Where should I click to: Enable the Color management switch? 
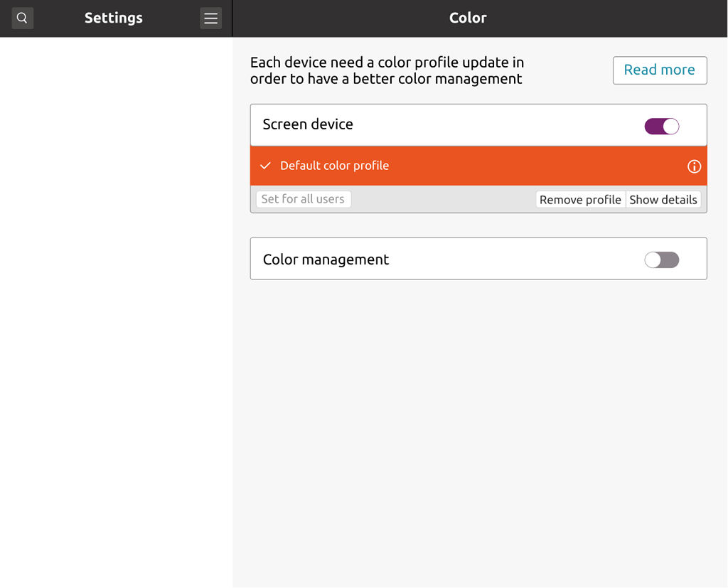(661, 260)
